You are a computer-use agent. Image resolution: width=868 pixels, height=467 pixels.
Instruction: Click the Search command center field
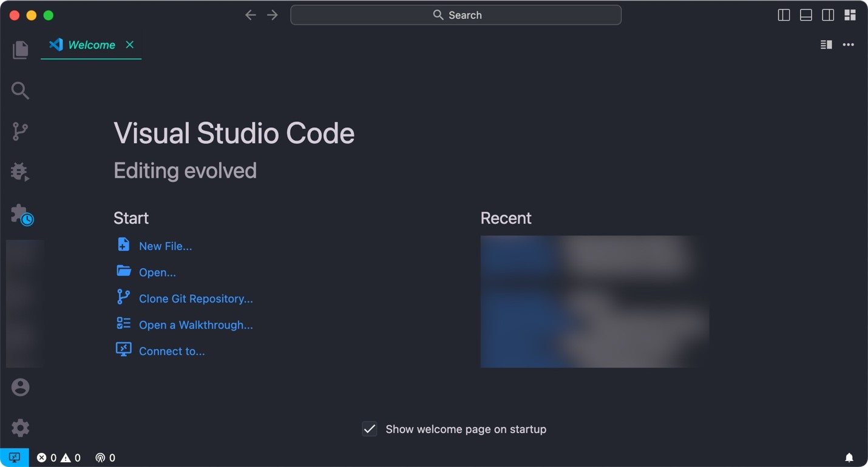pos(456,15)
